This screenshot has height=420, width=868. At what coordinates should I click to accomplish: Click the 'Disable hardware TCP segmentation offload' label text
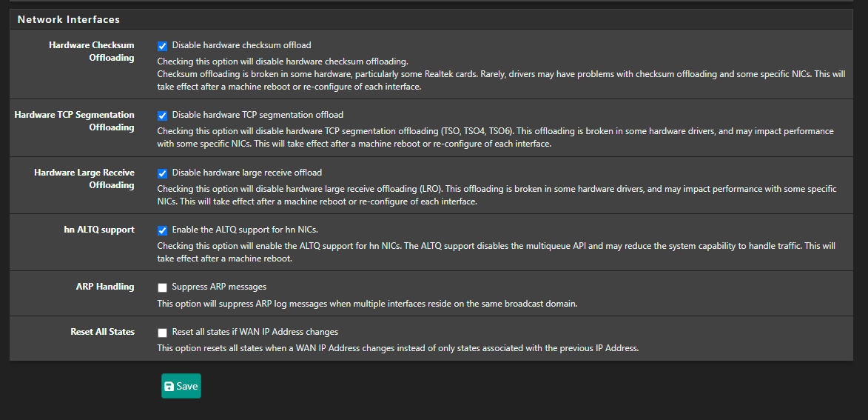(x=258, y=115)
